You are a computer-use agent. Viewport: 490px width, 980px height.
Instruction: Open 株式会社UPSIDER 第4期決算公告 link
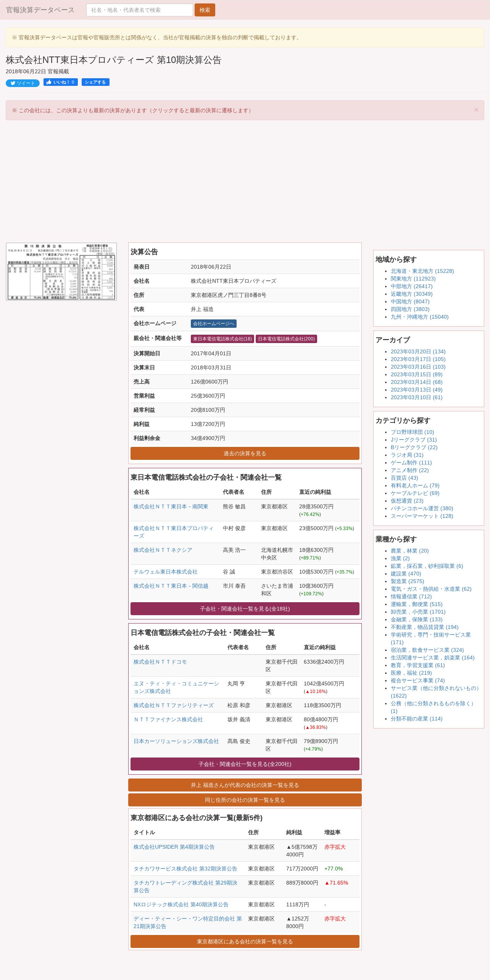(174, 847)
